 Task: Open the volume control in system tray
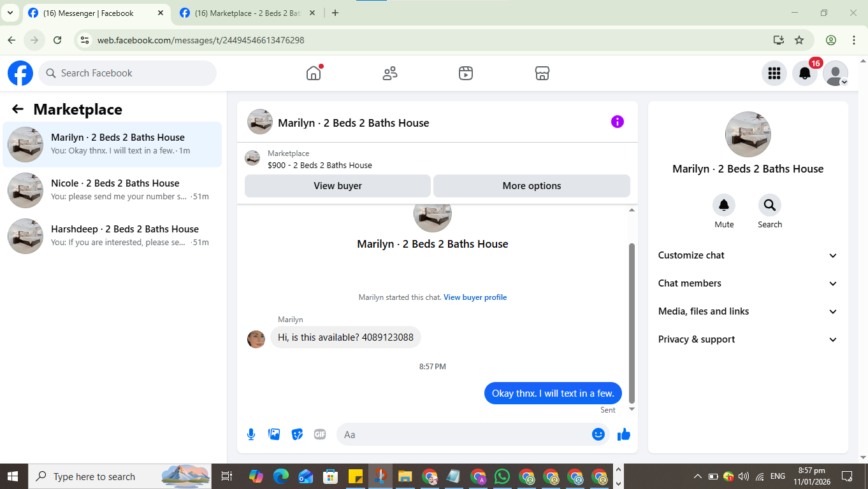(x=743, y=476)
